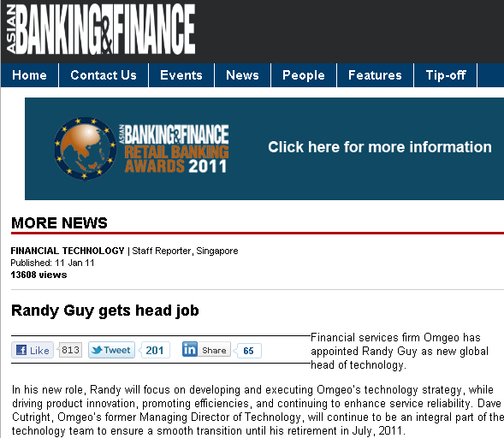
Task: Open the People section
Action: 304,75
